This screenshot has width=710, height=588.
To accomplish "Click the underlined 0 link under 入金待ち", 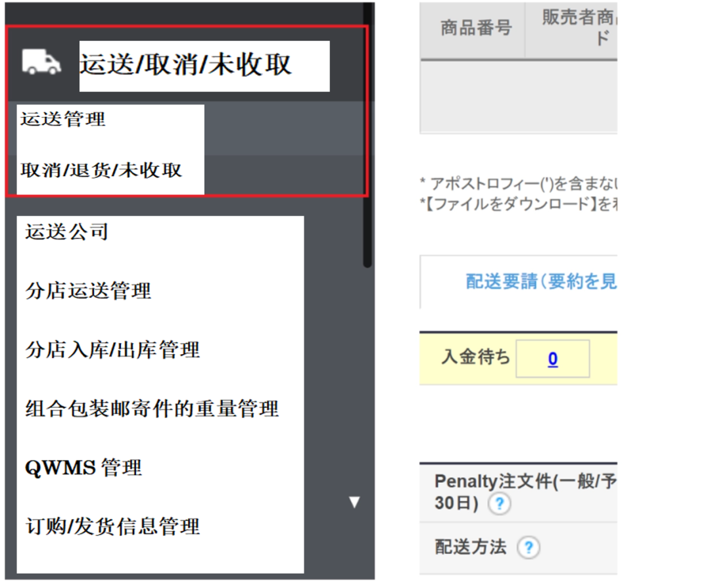I will click(553, 358).
